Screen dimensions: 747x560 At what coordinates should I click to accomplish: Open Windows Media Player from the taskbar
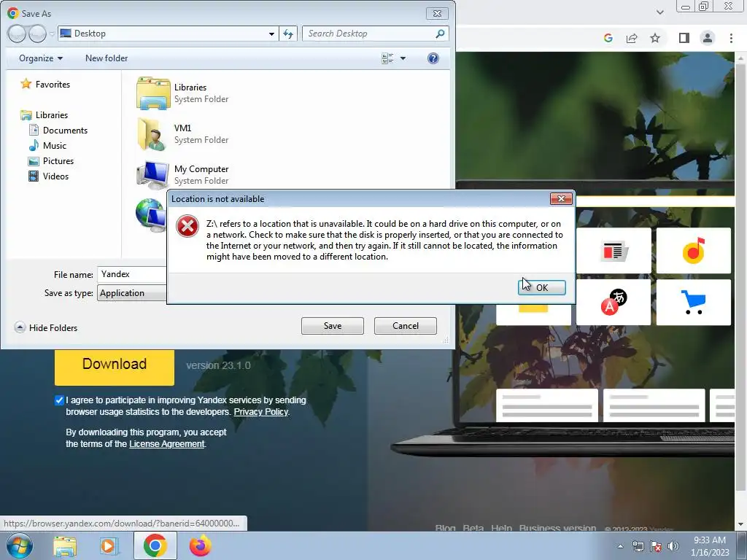pos(109,546)
